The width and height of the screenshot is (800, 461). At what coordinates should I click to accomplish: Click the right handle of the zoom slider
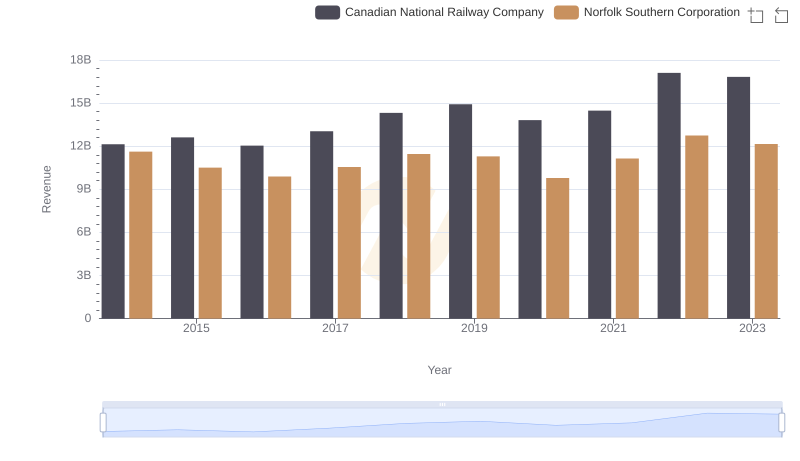[x=782, y=423]
